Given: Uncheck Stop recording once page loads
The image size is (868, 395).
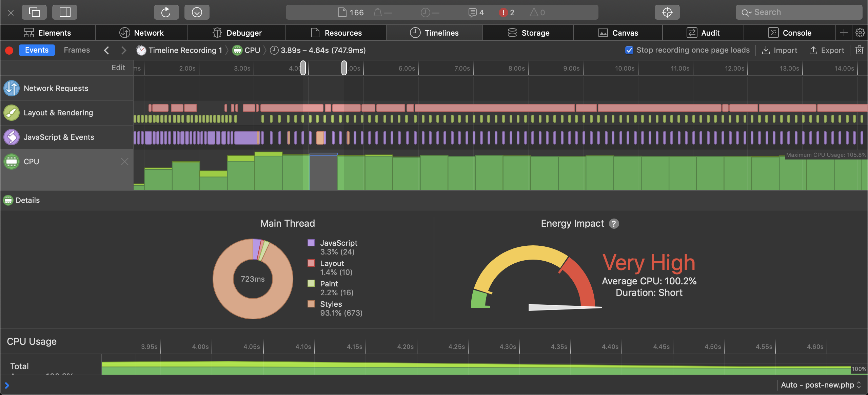Looking at the screenshot, I should (x=629, y=50).
